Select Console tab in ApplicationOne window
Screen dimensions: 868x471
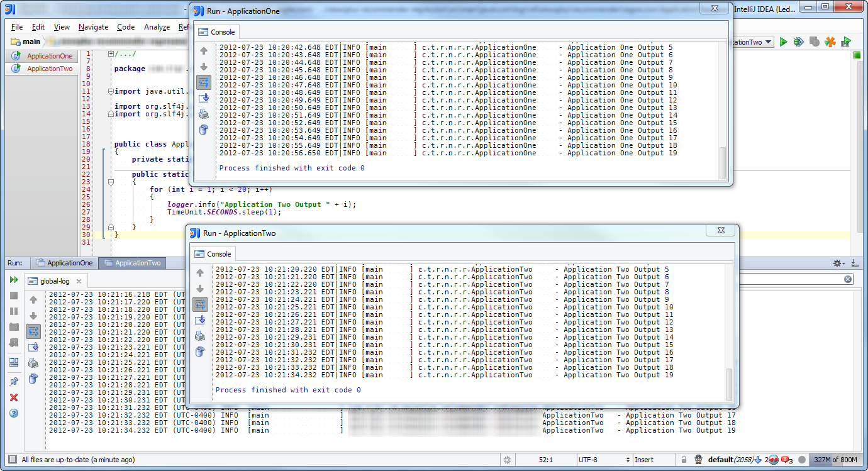217,32
